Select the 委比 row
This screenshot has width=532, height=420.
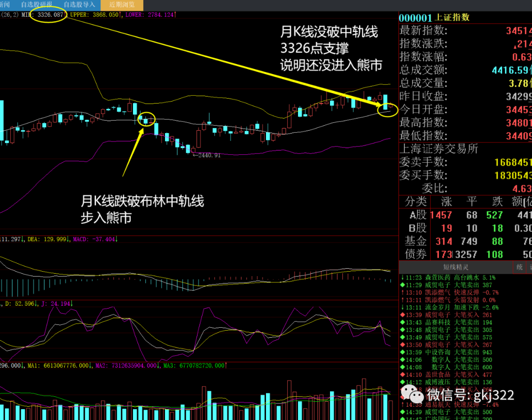tap(465, 188)
